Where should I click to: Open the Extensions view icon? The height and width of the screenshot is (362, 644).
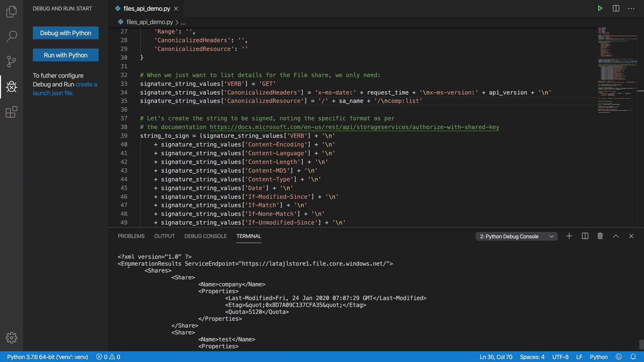(11, 112)
